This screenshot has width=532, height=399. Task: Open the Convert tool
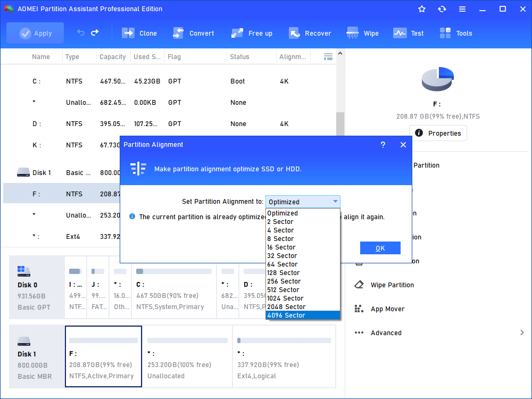point(178,33)
